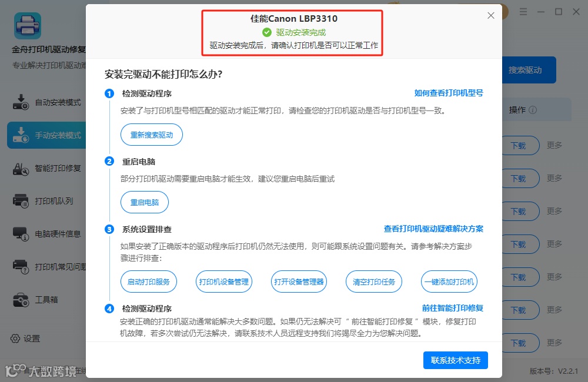Screen dimensions: 588x382
Task: Click the 打印机常见问题 sidebar icon
Action: tap(21, 267)
